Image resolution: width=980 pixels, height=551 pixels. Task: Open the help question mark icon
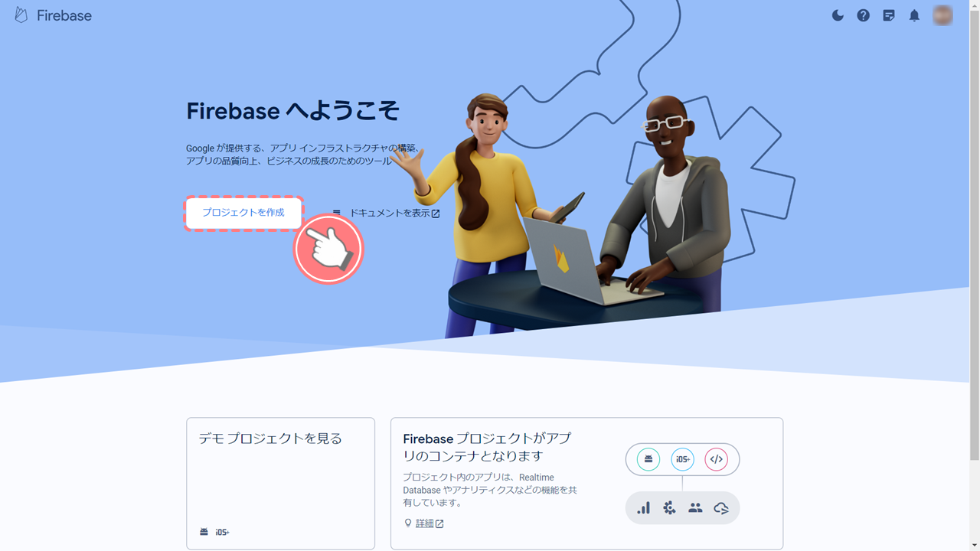point(863,15)
